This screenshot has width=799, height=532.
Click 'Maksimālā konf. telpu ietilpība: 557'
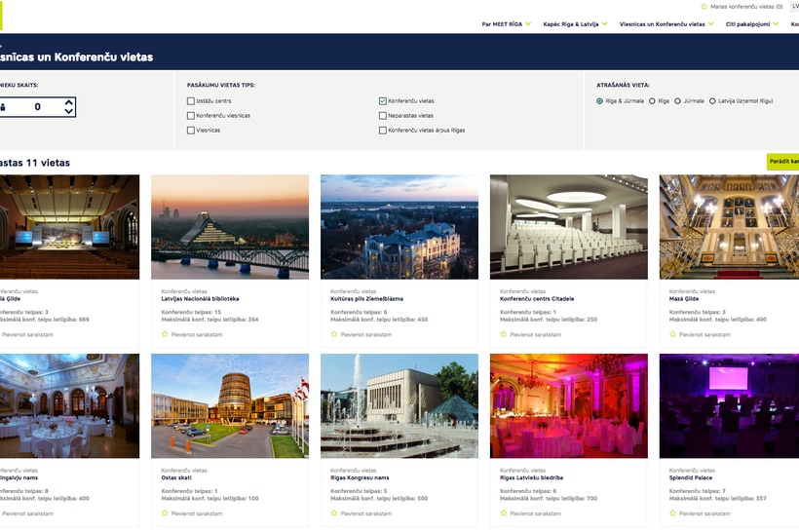718,498
